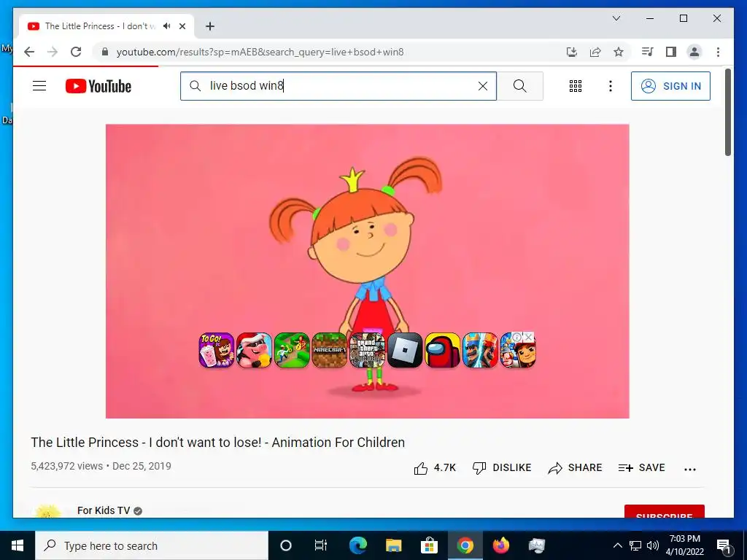The image size is (747, 560).
Task: Open the tab search chevron
Action: (x=616, y=18)
